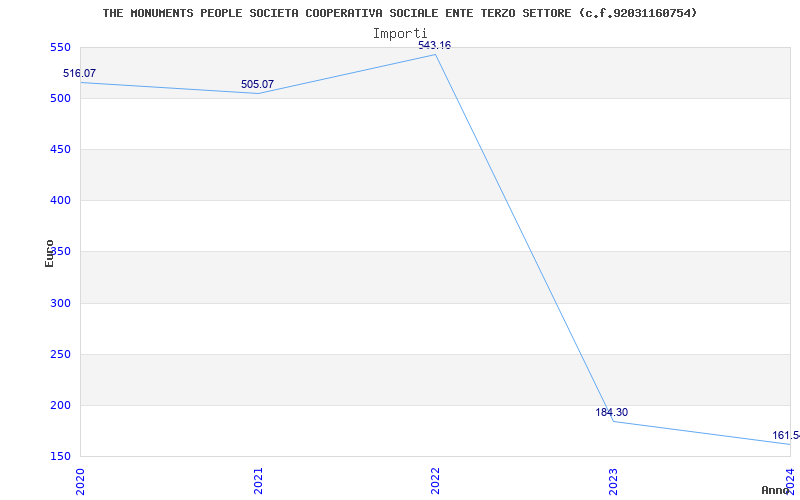Select the 2022 x-axis year label
The image size is (800, 500).
point(435,481)
